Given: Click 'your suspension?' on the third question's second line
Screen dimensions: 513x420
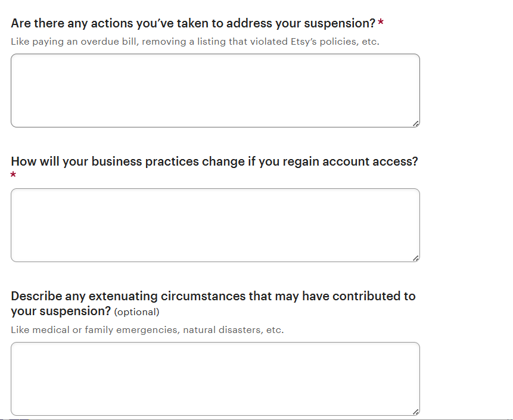Looking at the screenshot, I should coord(60,312).
